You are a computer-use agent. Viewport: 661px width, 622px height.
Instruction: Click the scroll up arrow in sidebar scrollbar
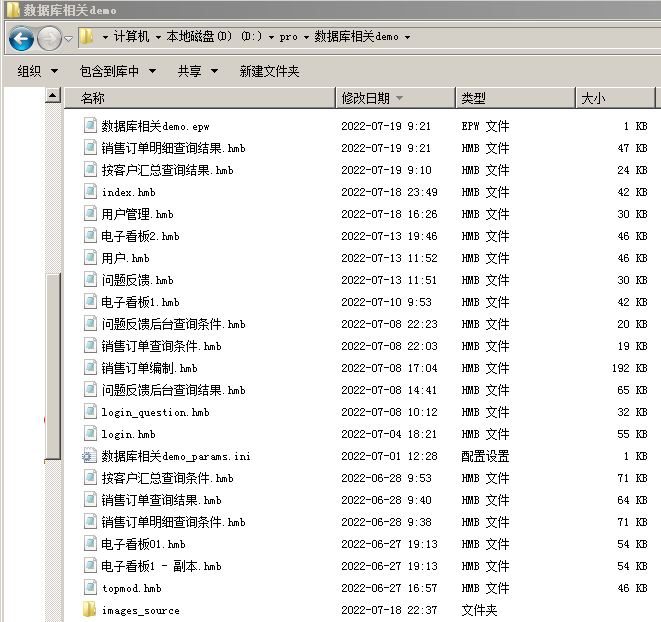coord(53,96)
